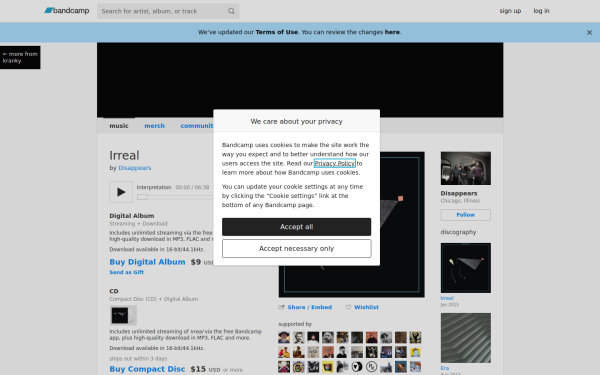Open the Disappears name in the sidebar
600x375 pixels.
(x=459, y=193)
